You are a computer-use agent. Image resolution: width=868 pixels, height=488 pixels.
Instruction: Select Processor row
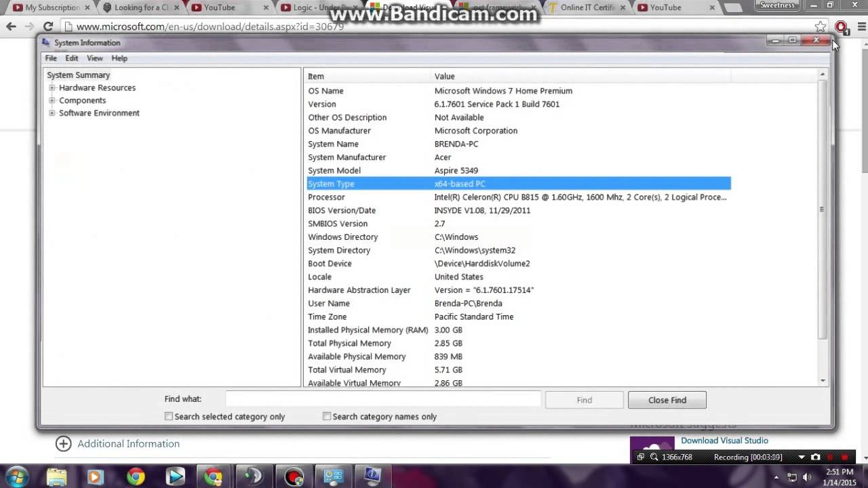click(x=518, y=197)
